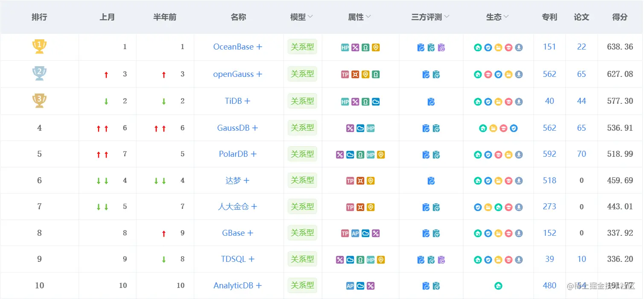This screenshot has width=644, height=299.
Task: Click the 排行 column header
Action: click(39, 17)
